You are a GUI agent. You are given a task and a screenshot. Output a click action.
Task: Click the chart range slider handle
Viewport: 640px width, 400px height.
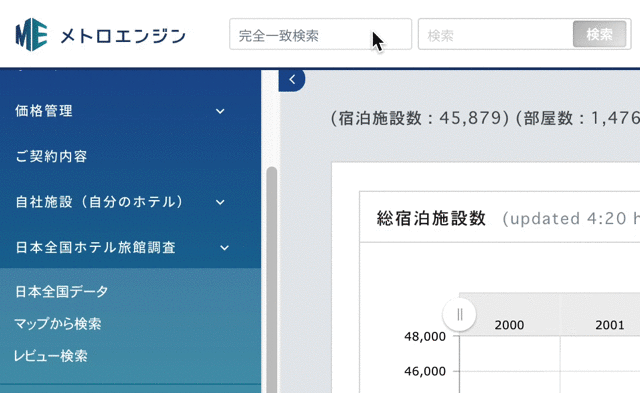pos(459,315)
